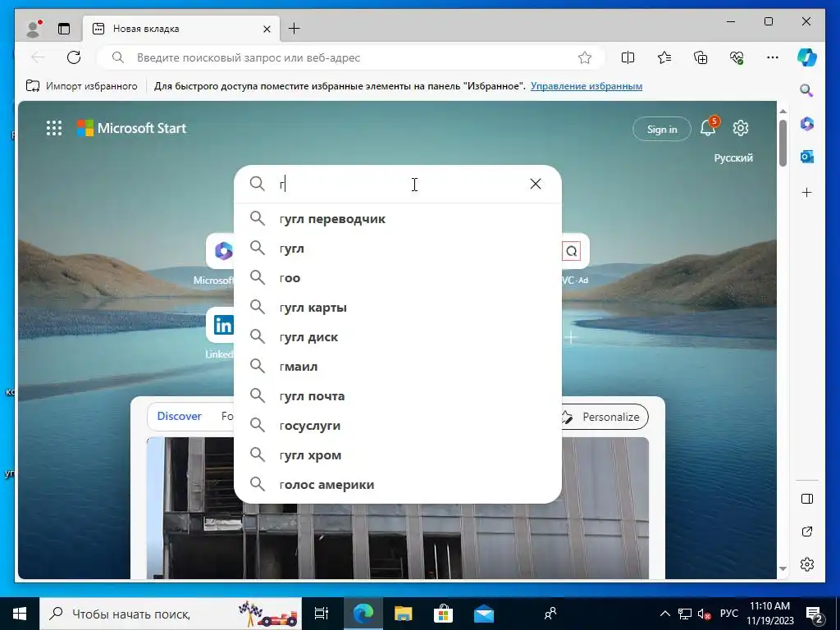
Task: Open the Edge profile icon
Action: coord(33,29)
